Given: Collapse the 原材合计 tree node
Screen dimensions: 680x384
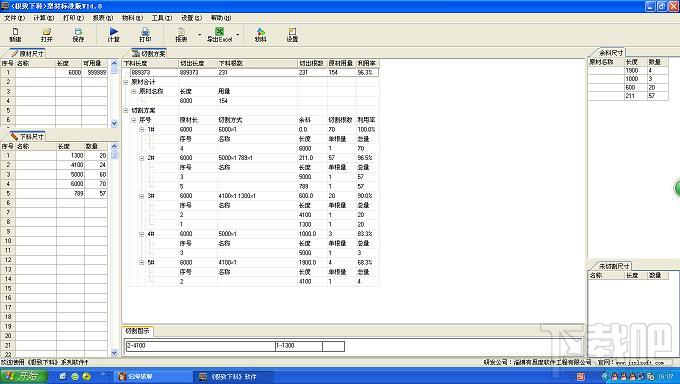Looking at the screenshot, I should coord(126,82).
